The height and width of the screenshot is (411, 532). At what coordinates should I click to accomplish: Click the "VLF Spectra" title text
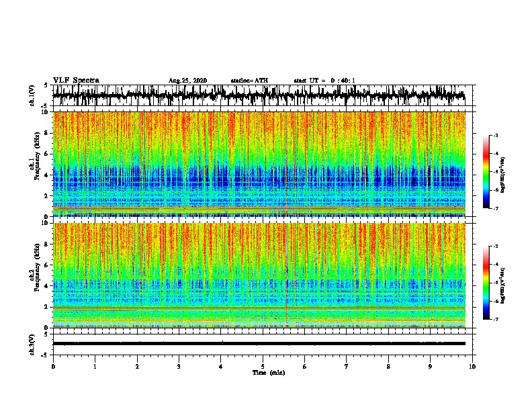(x=76, y=81)
